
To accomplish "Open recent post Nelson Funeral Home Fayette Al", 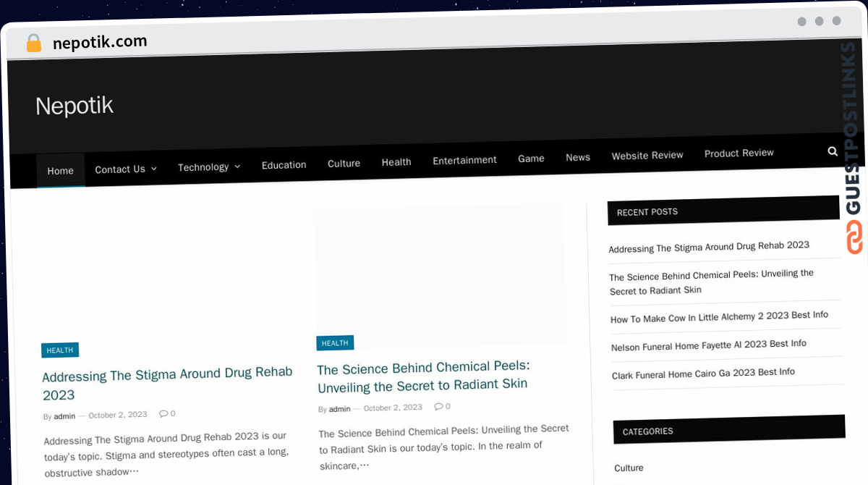I will [709, 345].
